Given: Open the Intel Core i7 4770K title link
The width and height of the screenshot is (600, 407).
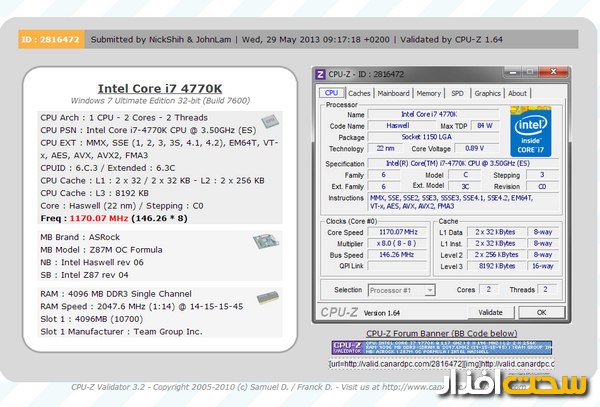Looking at the screenshot, I should (x=160, y=88).
